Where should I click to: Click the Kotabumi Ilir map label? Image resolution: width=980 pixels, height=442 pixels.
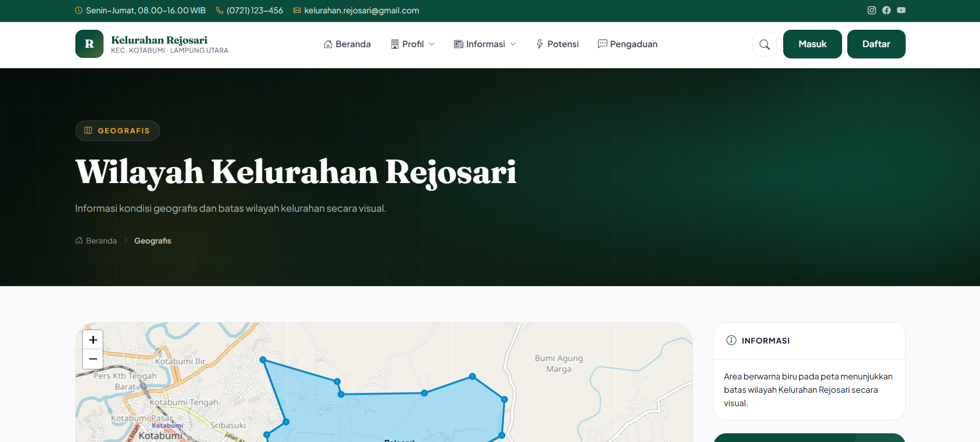(x=180, y=361)
